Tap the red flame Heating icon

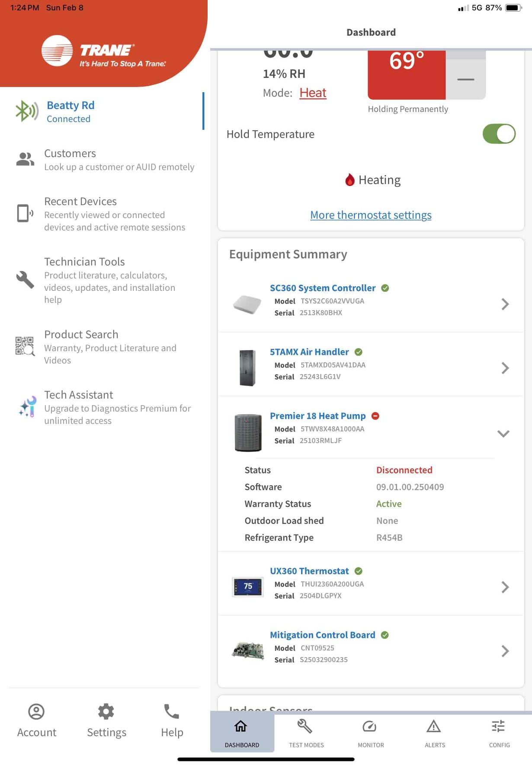point(350,180)
